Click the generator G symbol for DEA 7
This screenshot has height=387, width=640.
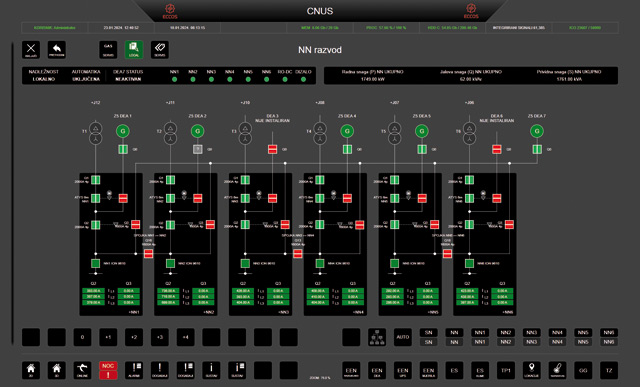(x=537, y=131)
